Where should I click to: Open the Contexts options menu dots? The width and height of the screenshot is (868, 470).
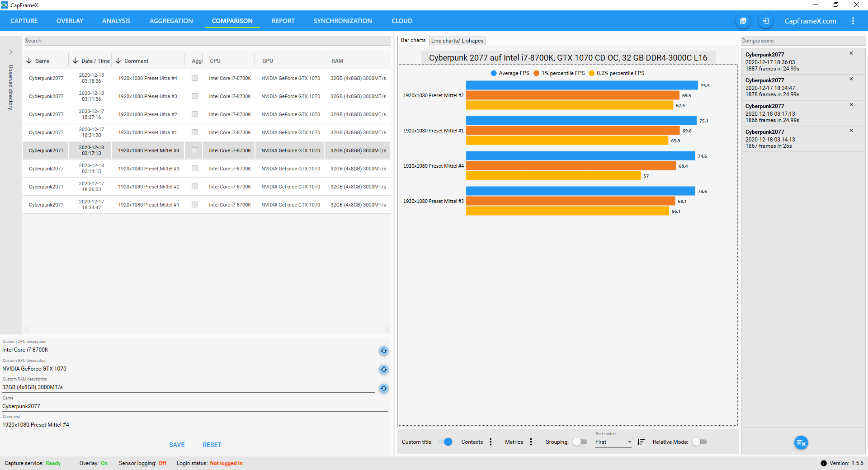tap(491, 442)
